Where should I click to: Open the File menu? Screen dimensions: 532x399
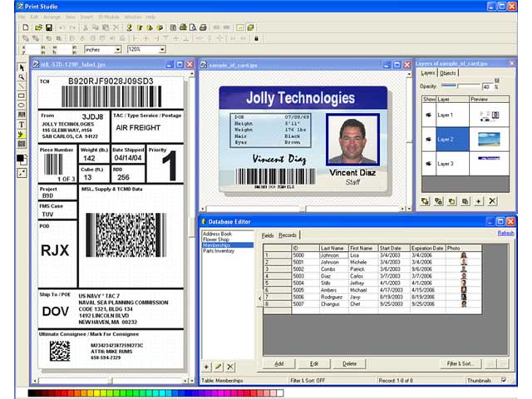(x=22, y=17)
